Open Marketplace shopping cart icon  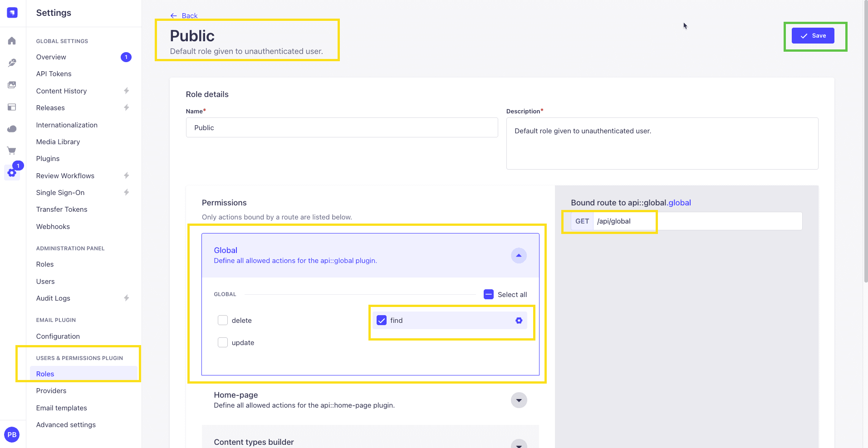pos(12,151)
